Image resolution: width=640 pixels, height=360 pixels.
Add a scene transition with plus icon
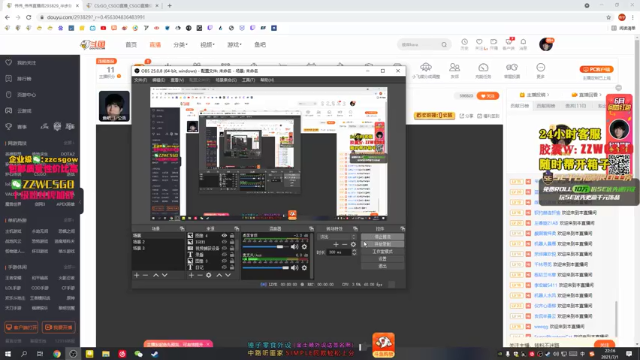point(336,244)
